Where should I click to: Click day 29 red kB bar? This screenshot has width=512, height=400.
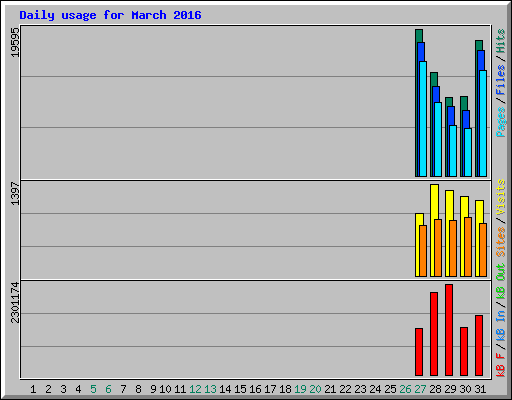pyautogui.click(x=449, y=330)
